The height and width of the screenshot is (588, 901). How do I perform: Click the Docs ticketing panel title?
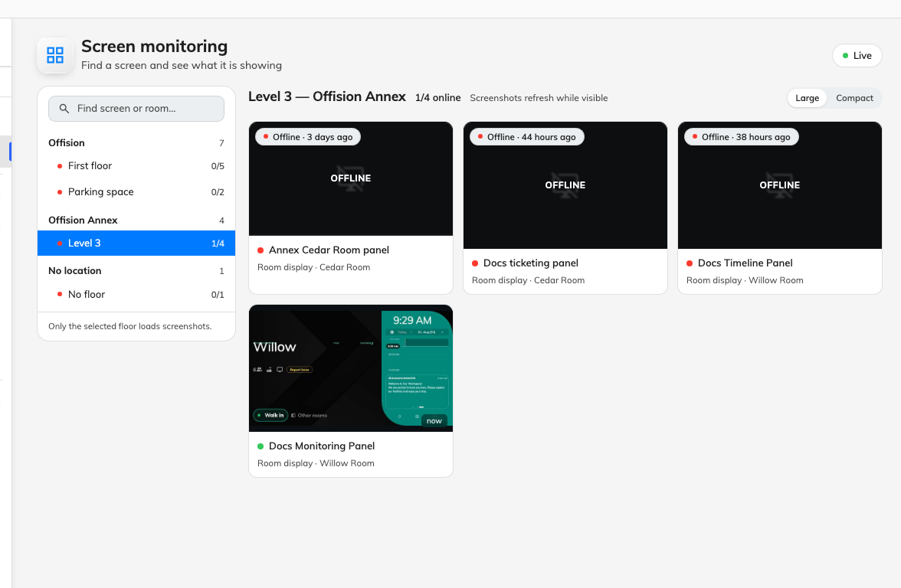click(530, 263)
